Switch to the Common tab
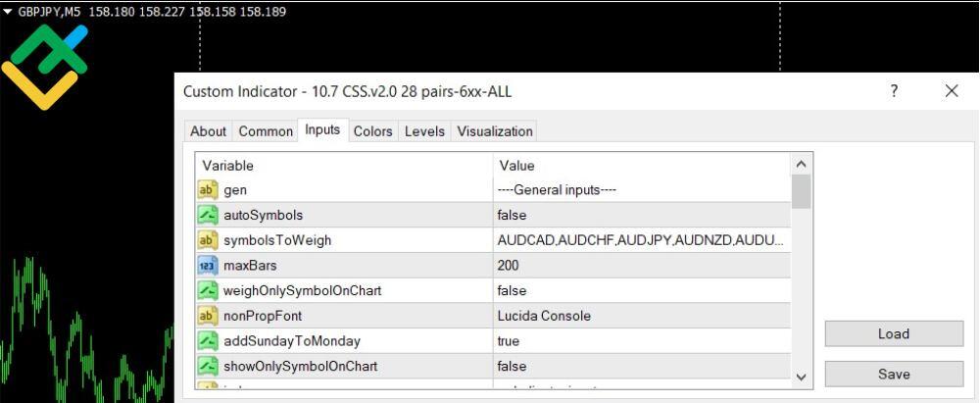The width and height of the screenshot is (980, 403). [266, 131]
